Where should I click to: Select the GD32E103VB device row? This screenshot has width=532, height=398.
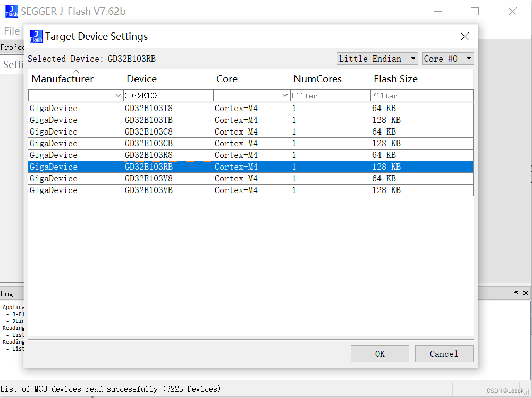coord(251,190)
